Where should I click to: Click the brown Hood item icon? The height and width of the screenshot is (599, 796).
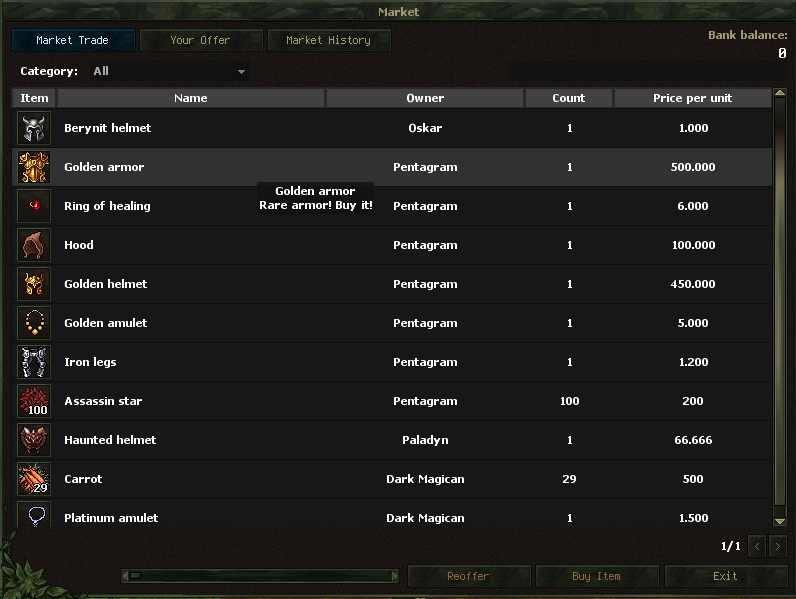[x=34, y=245]
